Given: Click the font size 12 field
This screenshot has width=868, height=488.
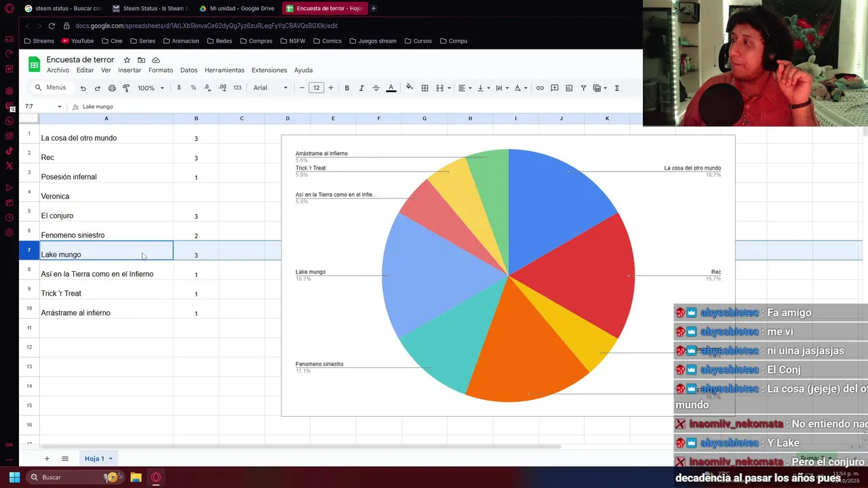Looking at the screenshot, I should (316, 88).
